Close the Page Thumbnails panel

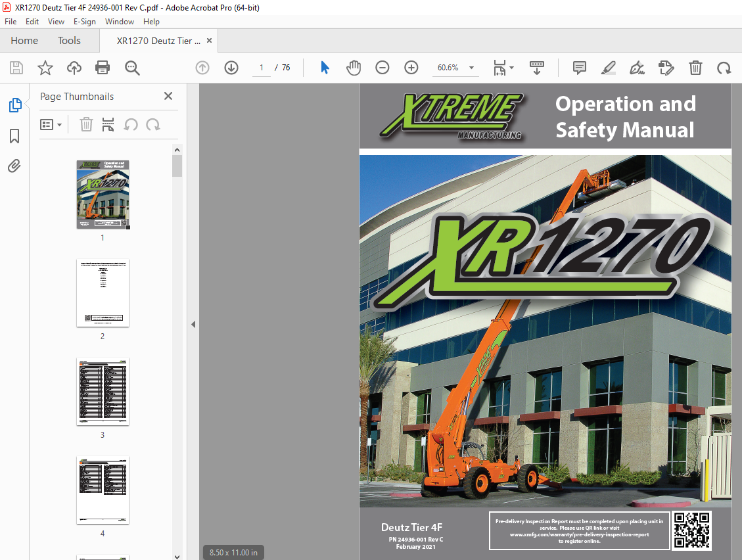pyautogui.click(x=168, y=96)
